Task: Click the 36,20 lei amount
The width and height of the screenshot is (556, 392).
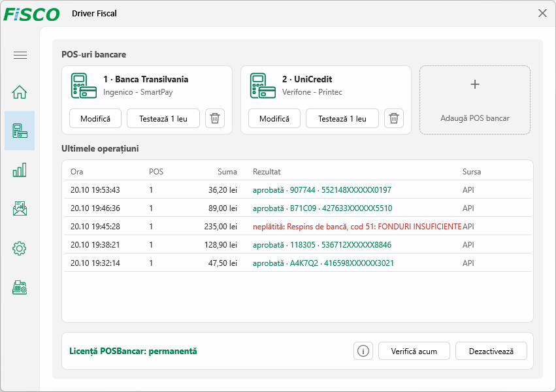Action: pos(223,190)
